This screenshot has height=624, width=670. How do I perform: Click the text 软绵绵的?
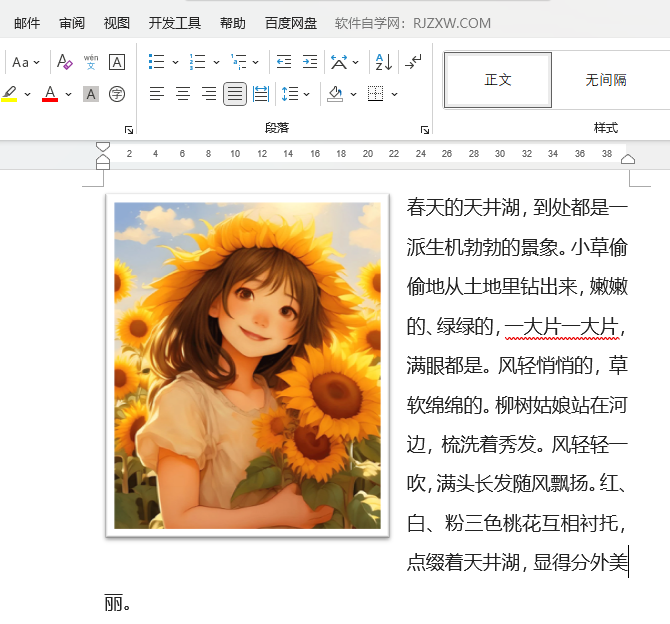[x=444, y=405]
